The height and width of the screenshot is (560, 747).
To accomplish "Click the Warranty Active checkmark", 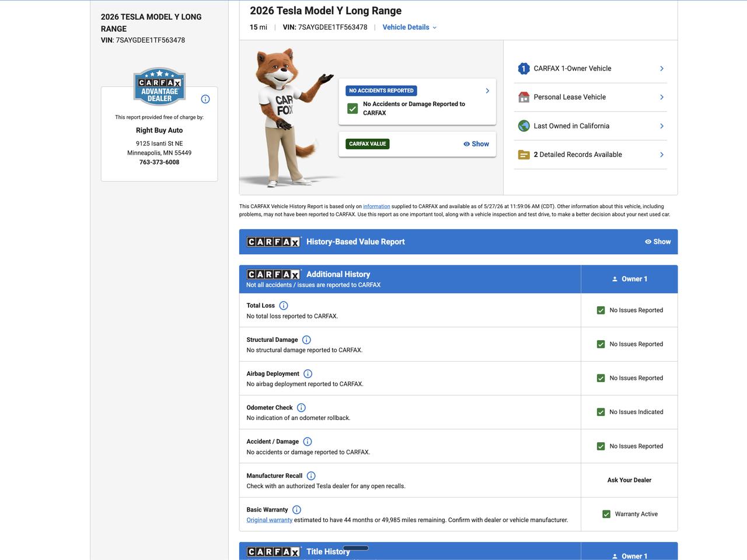I will 606,514.
